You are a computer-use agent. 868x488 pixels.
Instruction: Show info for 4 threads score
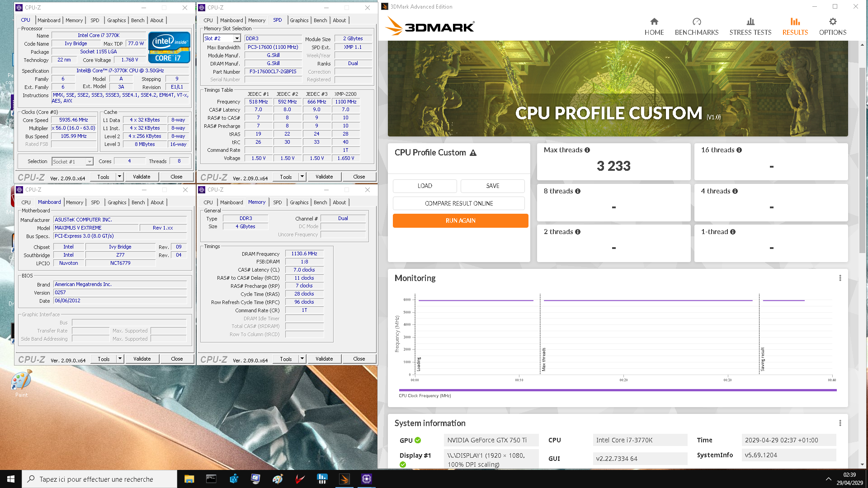tap(735, 191)
